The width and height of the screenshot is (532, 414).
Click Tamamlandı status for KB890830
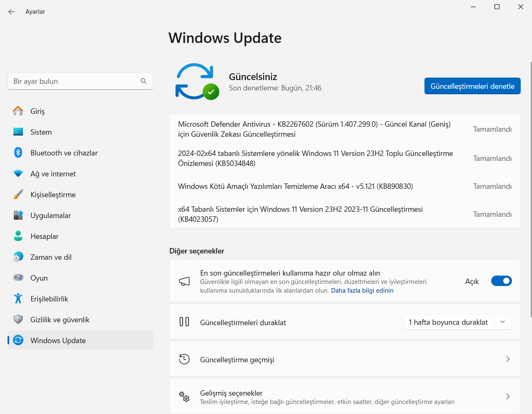(x=492, y=186)
